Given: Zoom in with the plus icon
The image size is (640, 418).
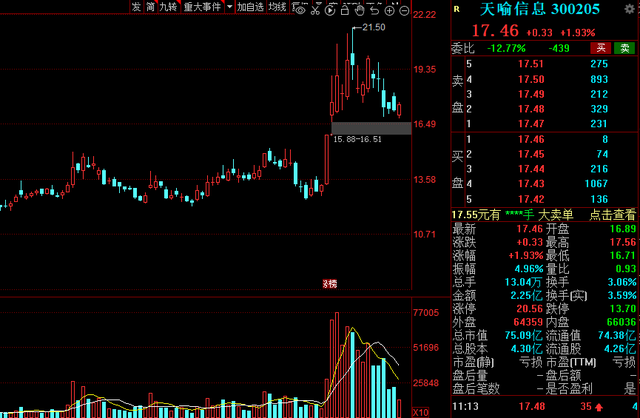Looking at the screenshot, I should (390, 11).
